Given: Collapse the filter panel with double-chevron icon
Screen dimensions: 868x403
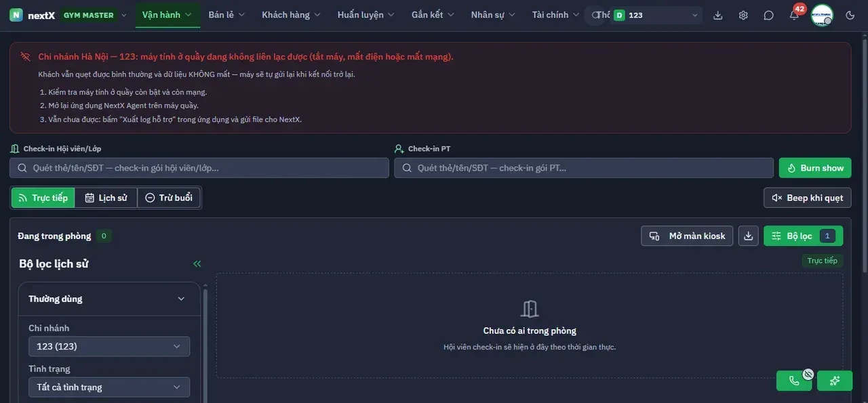Looking at the screenshot, I should point(197,264).
